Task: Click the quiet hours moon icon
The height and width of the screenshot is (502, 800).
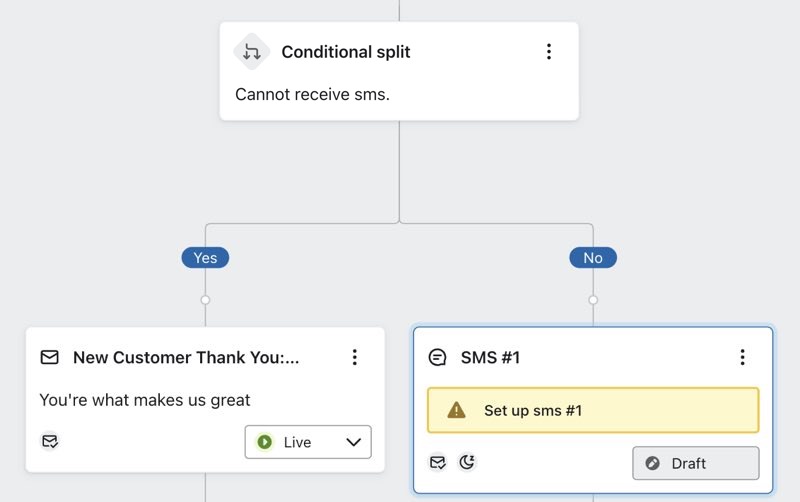Action: click(x=467, y=462)
